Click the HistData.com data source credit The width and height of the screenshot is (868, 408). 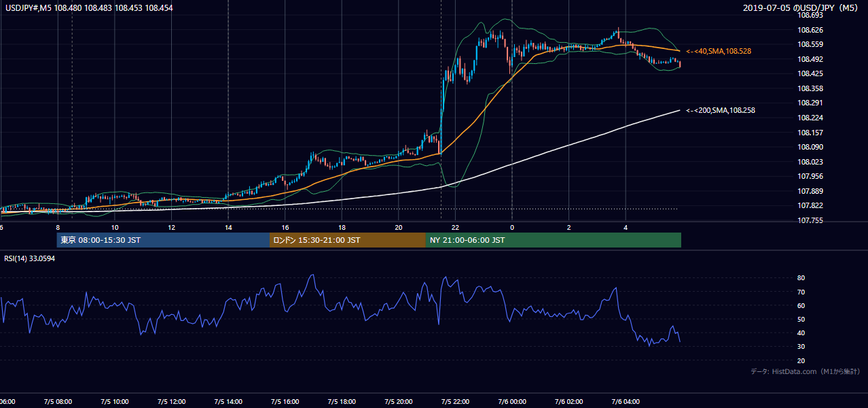point(806,371)
